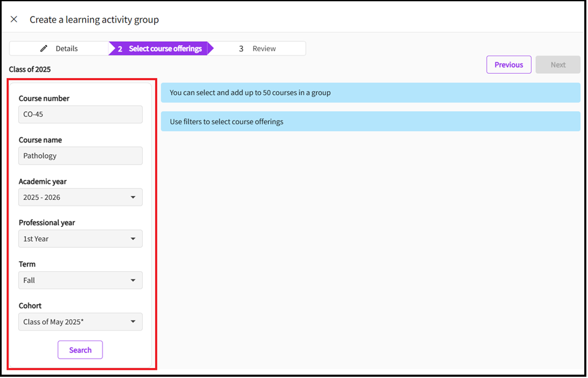Focus the Course name field with Pathology

[80, 156]
